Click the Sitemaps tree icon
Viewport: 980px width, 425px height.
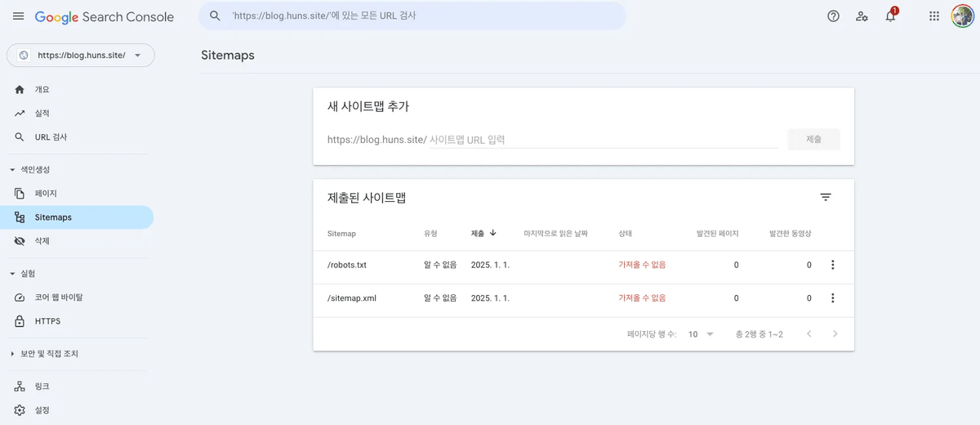[x=20, y=217]
